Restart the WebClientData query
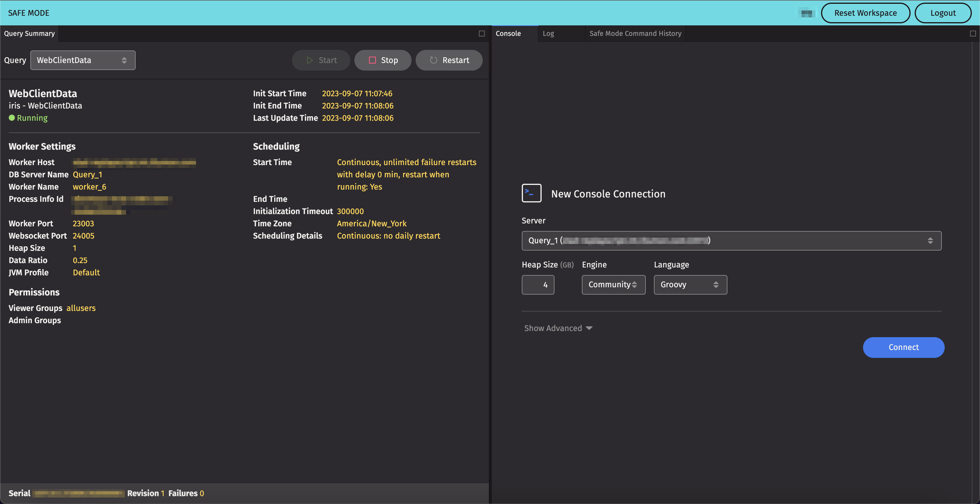 (x=449, y=60)
